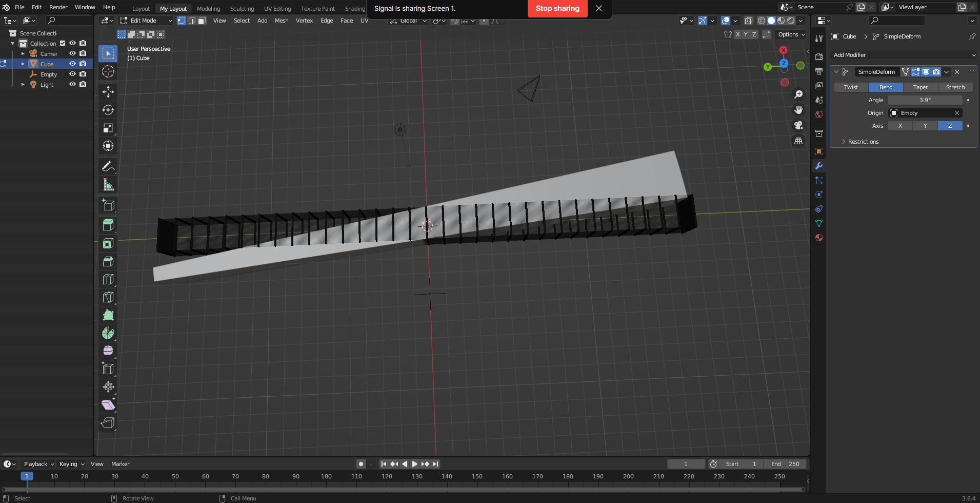Select the Loop Cut tool
The image size is (980, 503).
(108, 279)
